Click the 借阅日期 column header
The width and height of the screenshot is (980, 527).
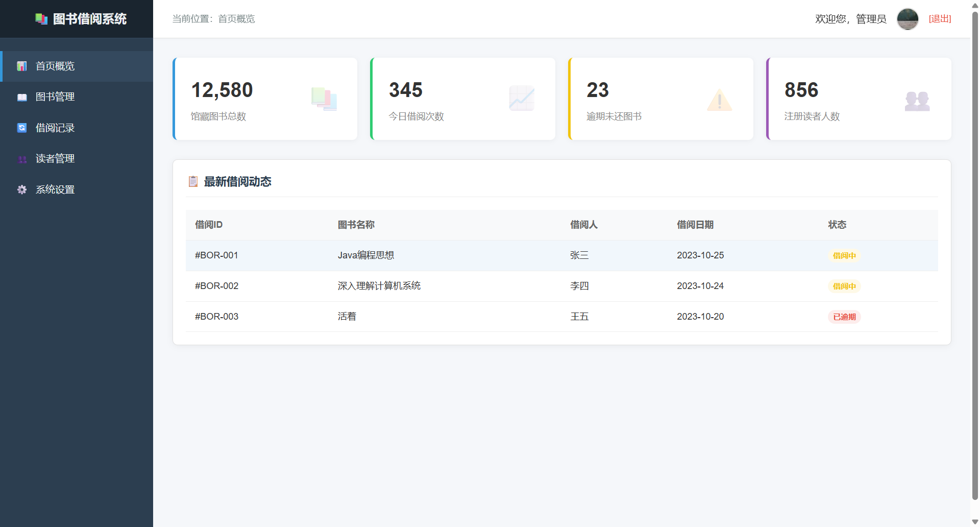tap(695, 225)
